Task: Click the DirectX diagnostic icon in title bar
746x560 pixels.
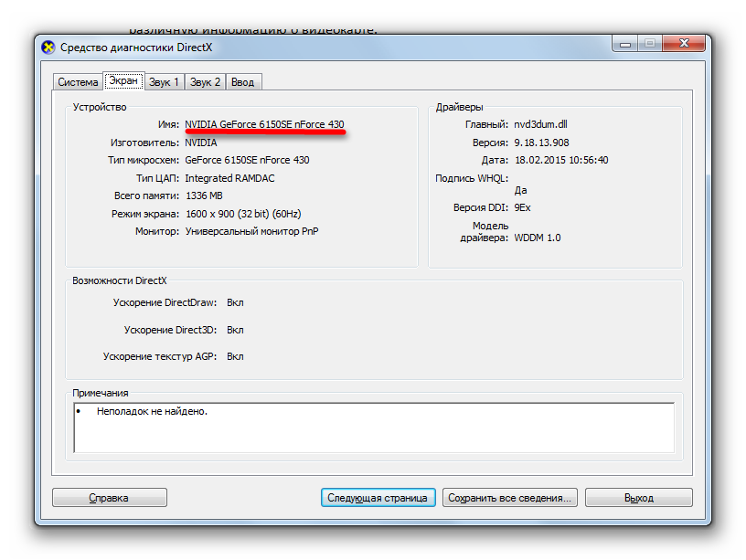Action: tap(48, 48)
